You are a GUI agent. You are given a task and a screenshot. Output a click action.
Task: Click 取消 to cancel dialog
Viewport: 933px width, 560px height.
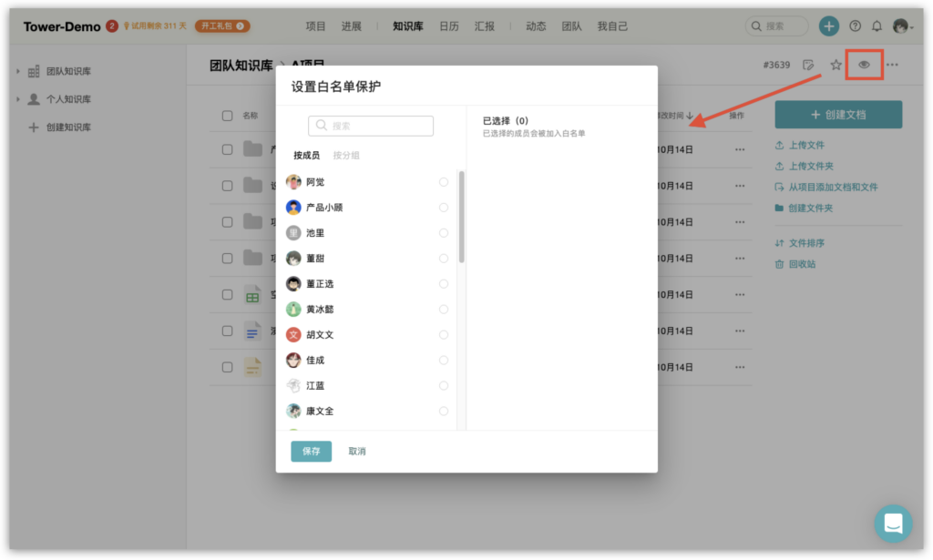[357, 452]
